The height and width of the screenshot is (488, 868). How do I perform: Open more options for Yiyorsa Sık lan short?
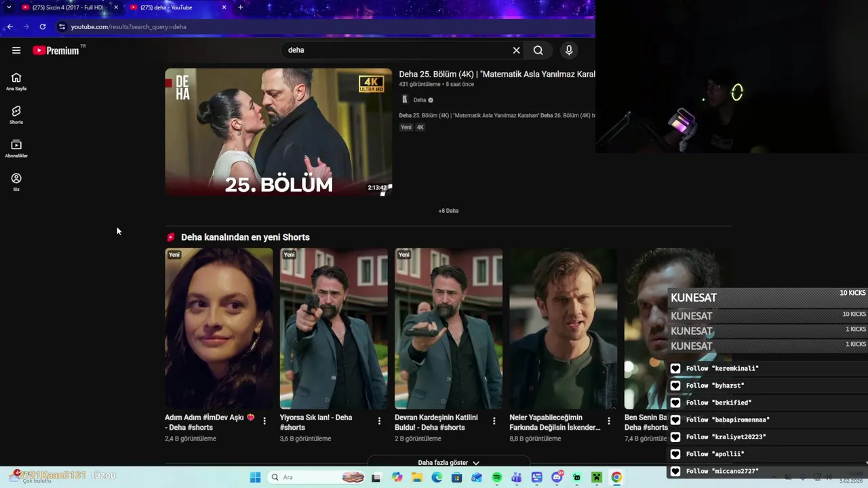click(x=379, y=421)
